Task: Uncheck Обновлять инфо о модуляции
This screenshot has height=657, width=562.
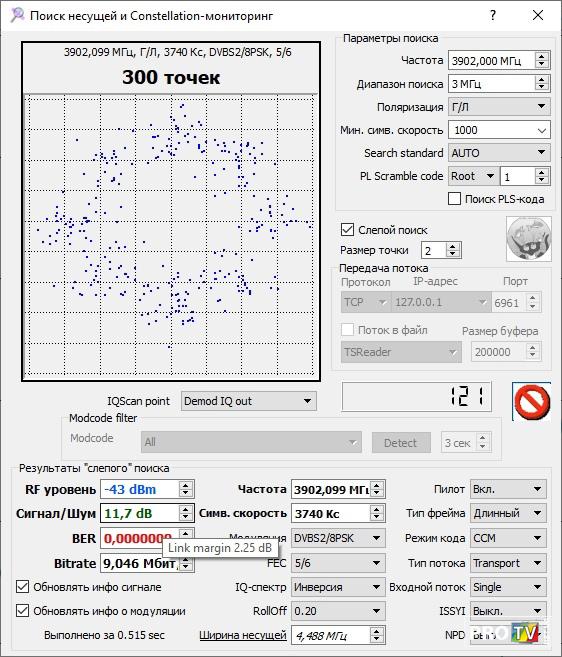Action: click(22, 610)
